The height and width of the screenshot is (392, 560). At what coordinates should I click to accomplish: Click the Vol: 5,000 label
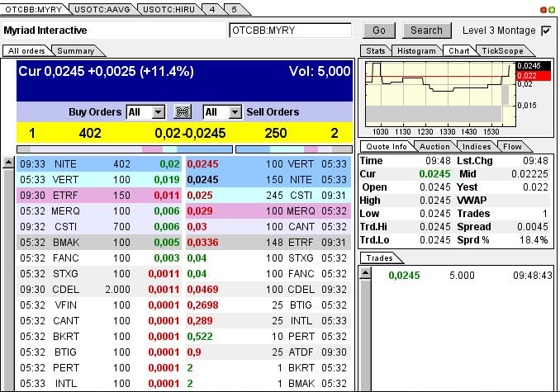click(320, 71)
